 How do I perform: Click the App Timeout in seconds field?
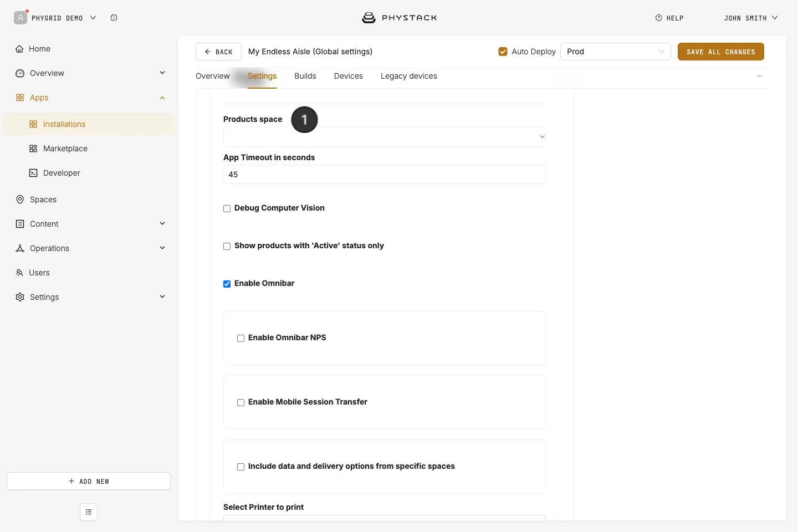385,175
